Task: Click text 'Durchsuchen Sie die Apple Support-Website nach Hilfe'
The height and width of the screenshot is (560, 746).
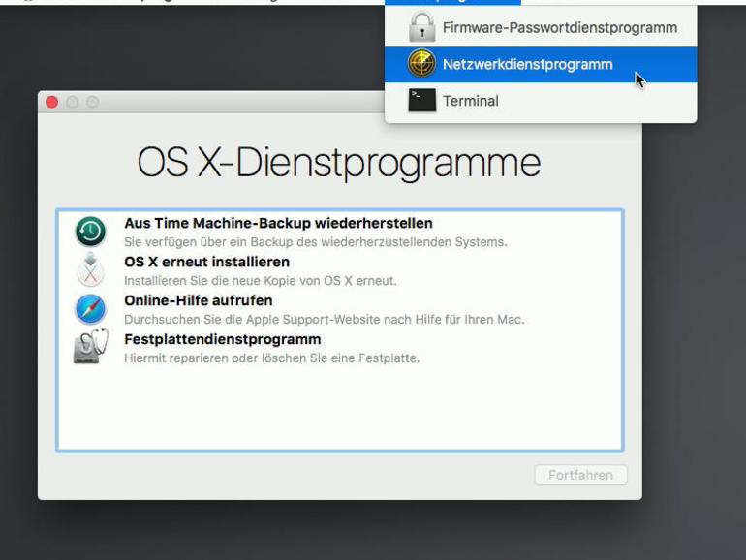Action: 283,320
